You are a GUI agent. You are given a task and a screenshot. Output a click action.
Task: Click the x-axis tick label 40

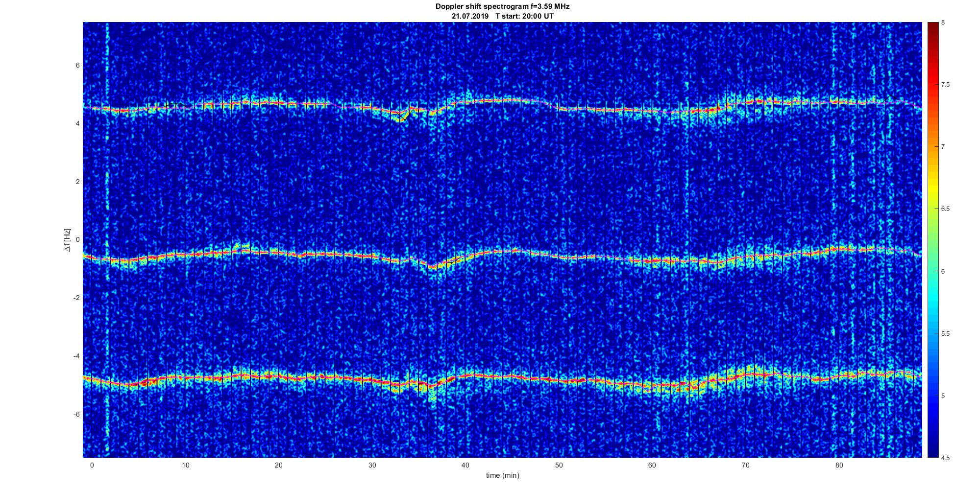coord(465,465)
